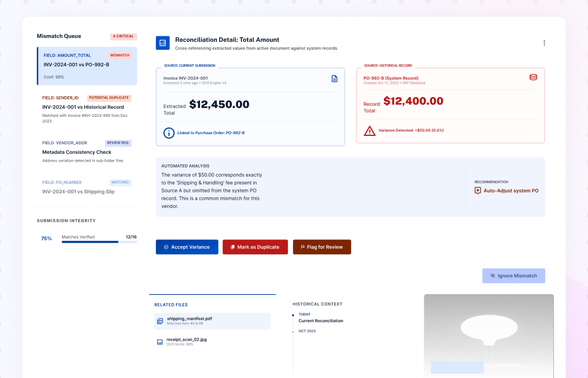The image size is (588, 378).
Task: Click the document preview thumbnail
Action: click(x=489, y=336)
